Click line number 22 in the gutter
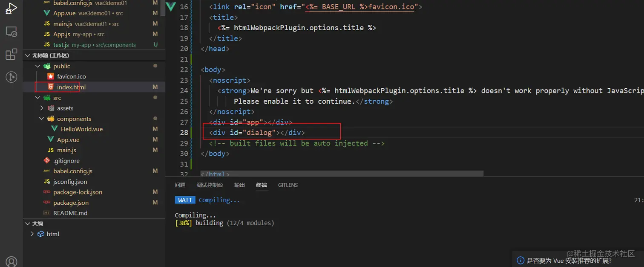The width and height of the screenshot is (644, 267). pyautogui.click(x=184, y=70)
